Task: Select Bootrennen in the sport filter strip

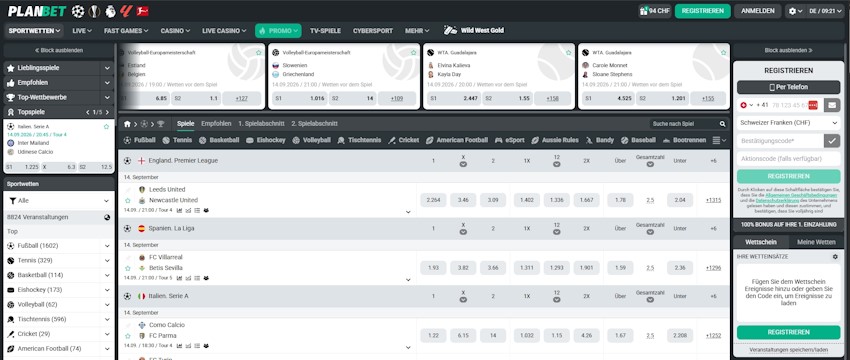Action: (x=684, y=140)
